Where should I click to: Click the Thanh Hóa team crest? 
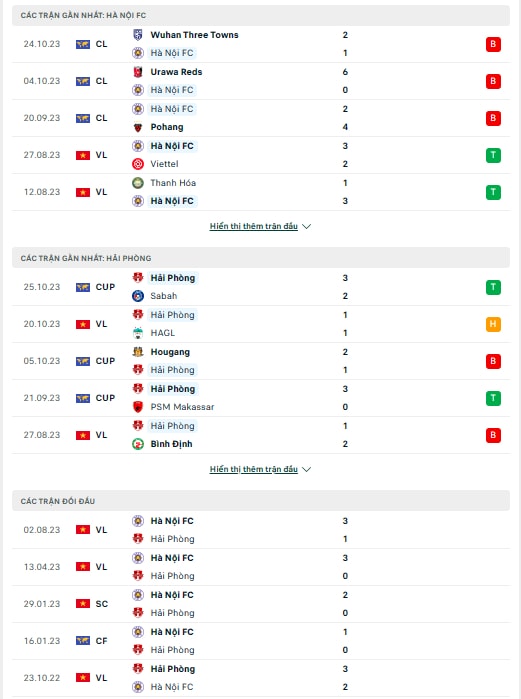coord(138,183)
